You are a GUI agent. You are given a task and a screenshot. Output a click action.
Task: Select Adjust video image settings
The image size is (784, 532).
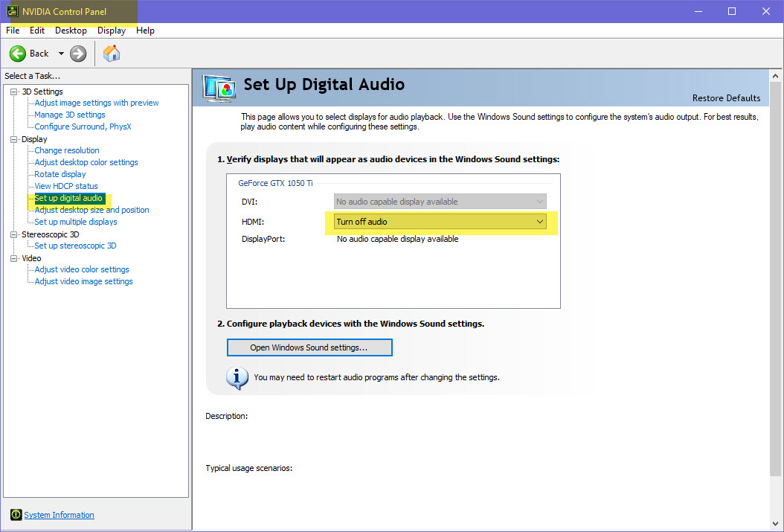83,281
